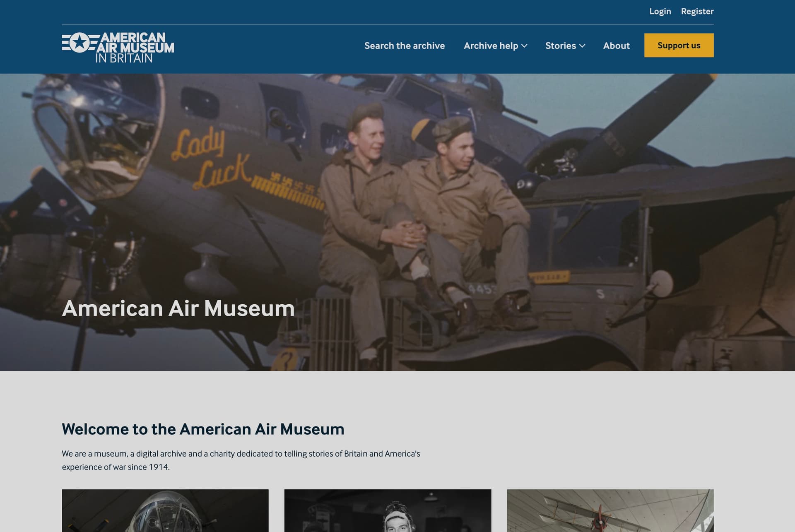Go to Search the archive
This screenshot has width=795, height=532.
coord(404,46)
